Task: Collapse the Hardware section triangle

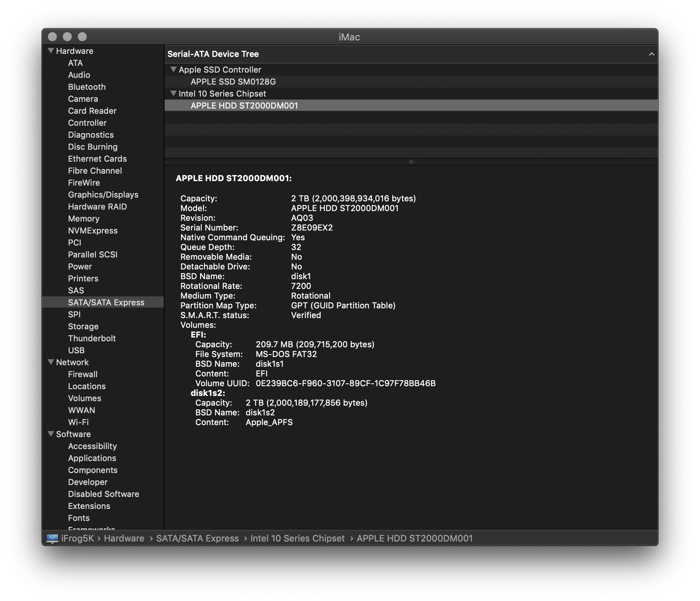Action: pos(51,51)
